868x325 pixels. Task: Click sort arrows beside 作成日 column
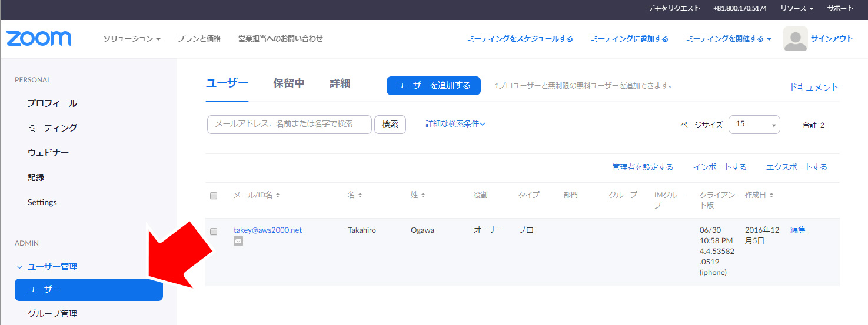click(771, 195)
